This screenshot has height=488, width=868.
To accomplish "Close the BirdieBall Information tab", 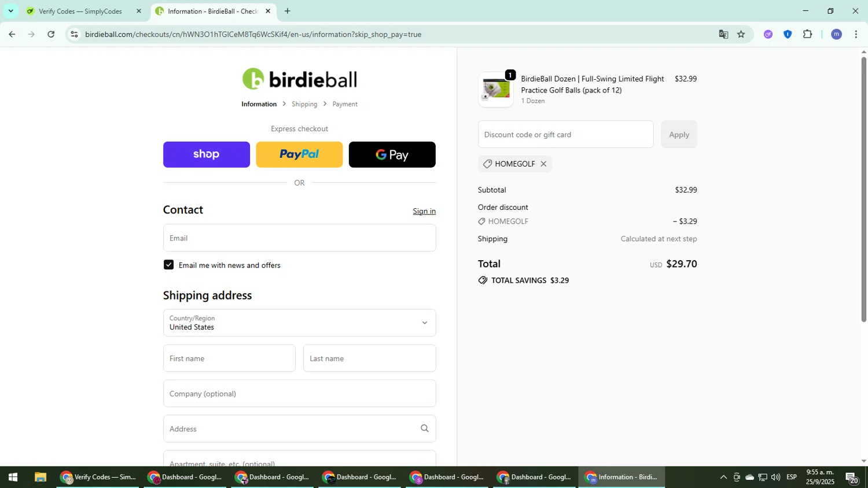I will click(x=268, y=11).
